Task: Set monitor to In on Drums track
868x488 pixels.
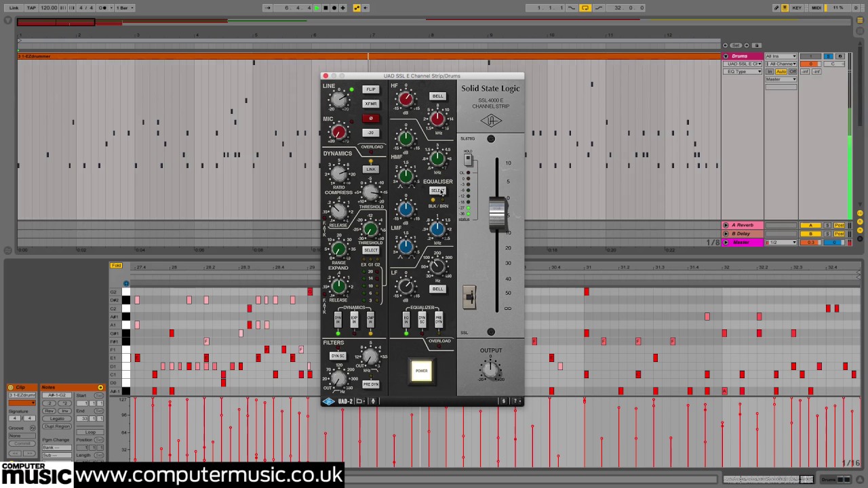Action: coord(770,71)
